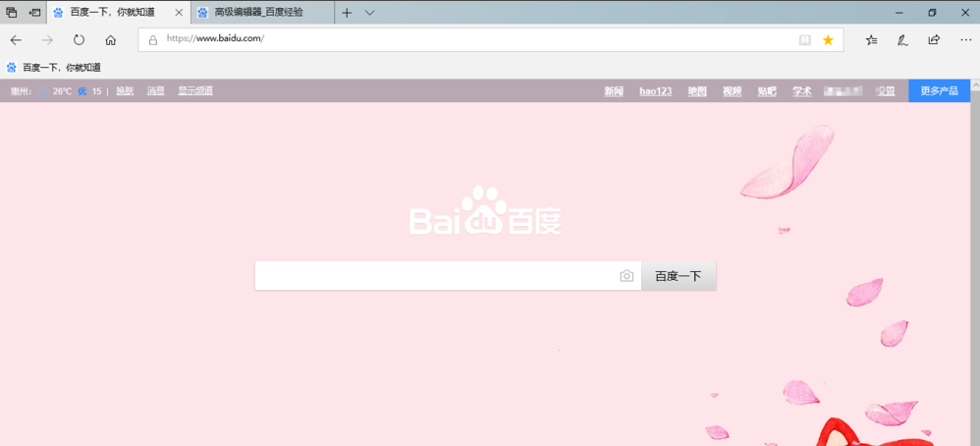Click the 百度一下 search button

(x=679, y=276)
